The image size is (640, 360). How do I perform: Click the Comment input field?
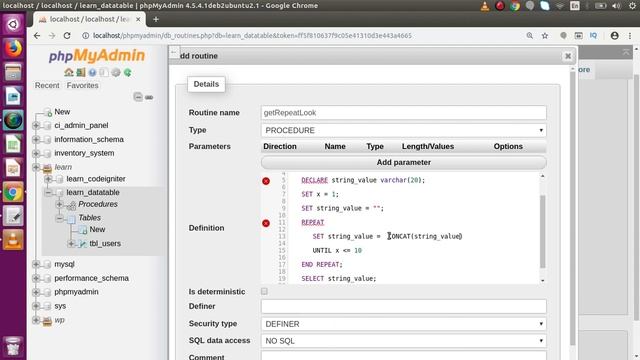coord(404,356)
